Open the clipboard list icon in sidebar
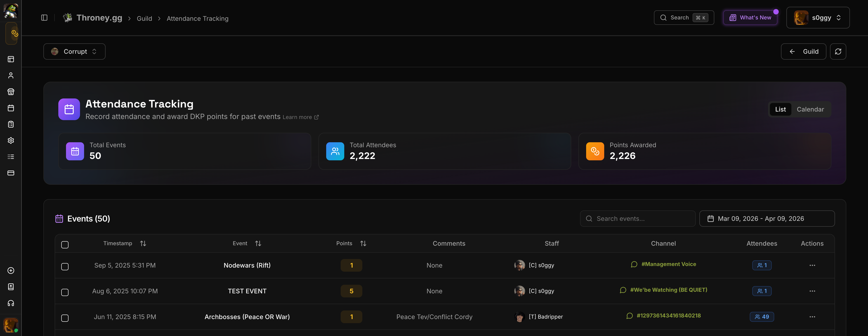This screenshot has width=868, height=336. [11, 124]
